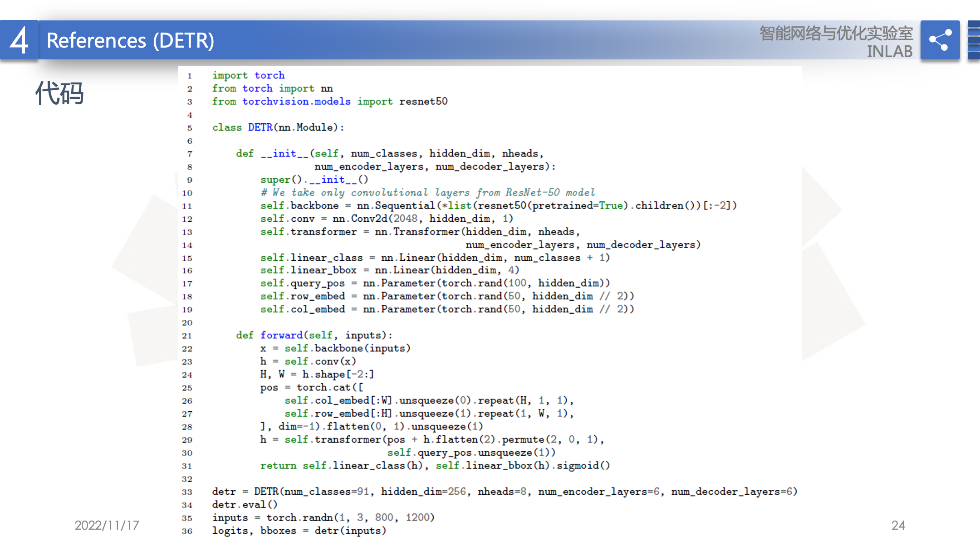
Task: Click the slide page number 24
Action: point(898,525)
